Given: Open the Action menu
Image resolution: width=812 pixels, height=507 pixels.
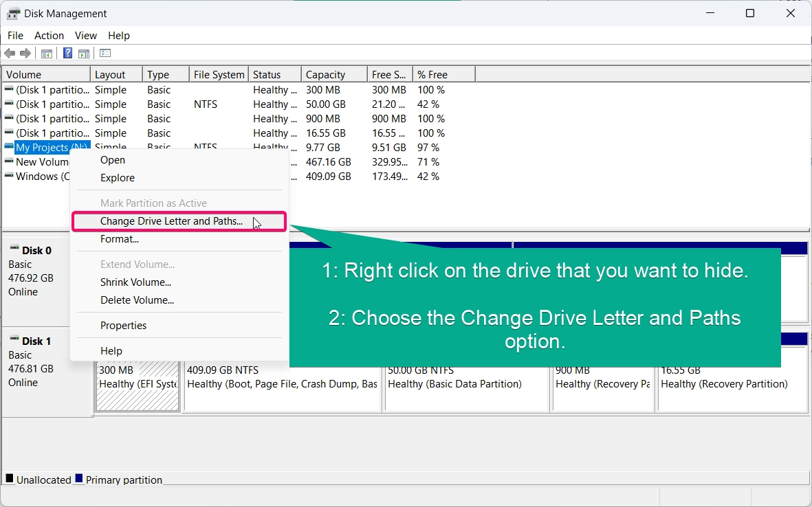Looking at the screenshot, I should (x=50, y=36).
